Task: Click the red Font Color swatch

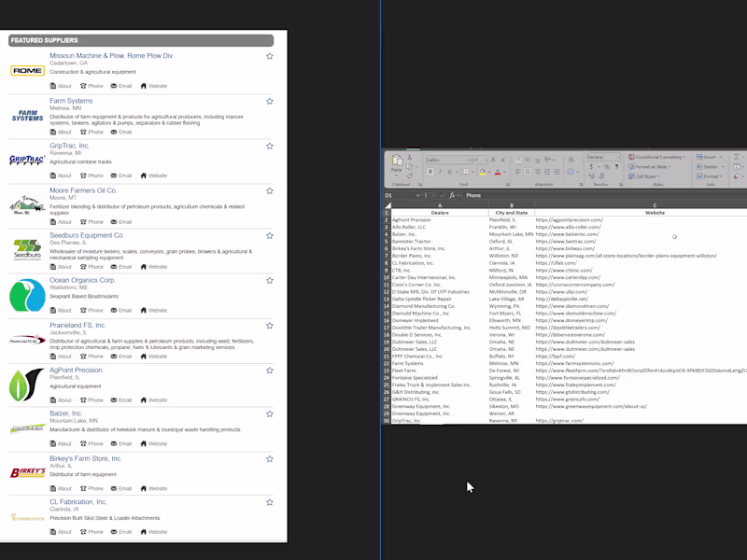Action: coord(498,172)
